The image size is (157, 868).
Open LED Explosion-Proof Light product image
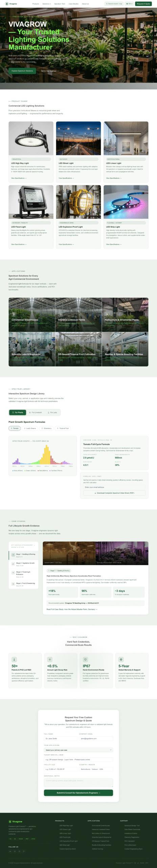(x=78, y=202)
